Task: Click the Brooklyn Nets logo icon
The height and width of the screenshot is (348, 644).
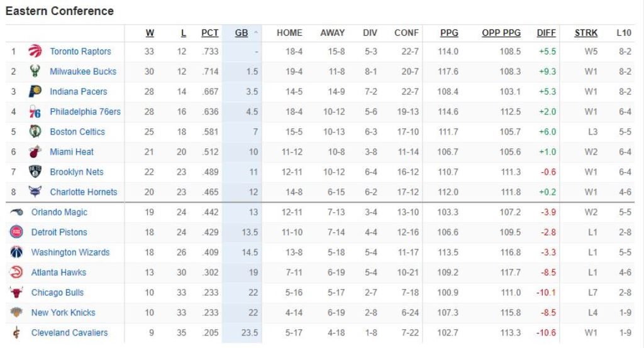Action: coord(35,172)
